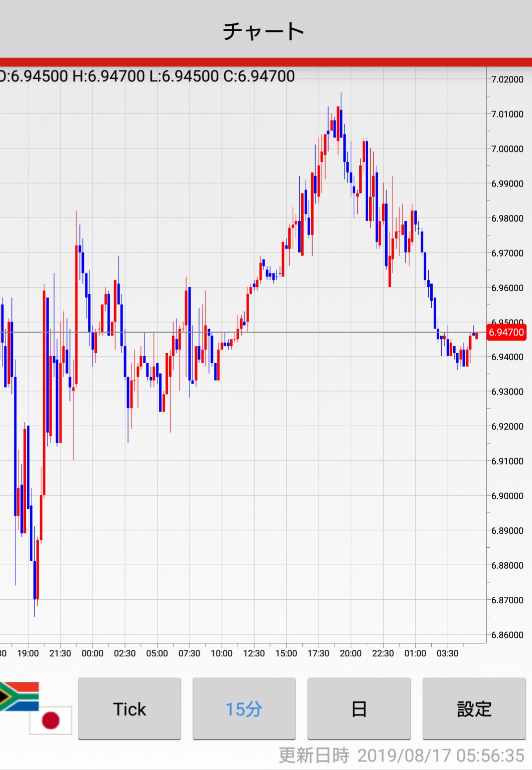Image resolution: width=532 pixels, height=770 pixels.
Task: Tap the 12:30 time axis label
Action: point(254,653)
